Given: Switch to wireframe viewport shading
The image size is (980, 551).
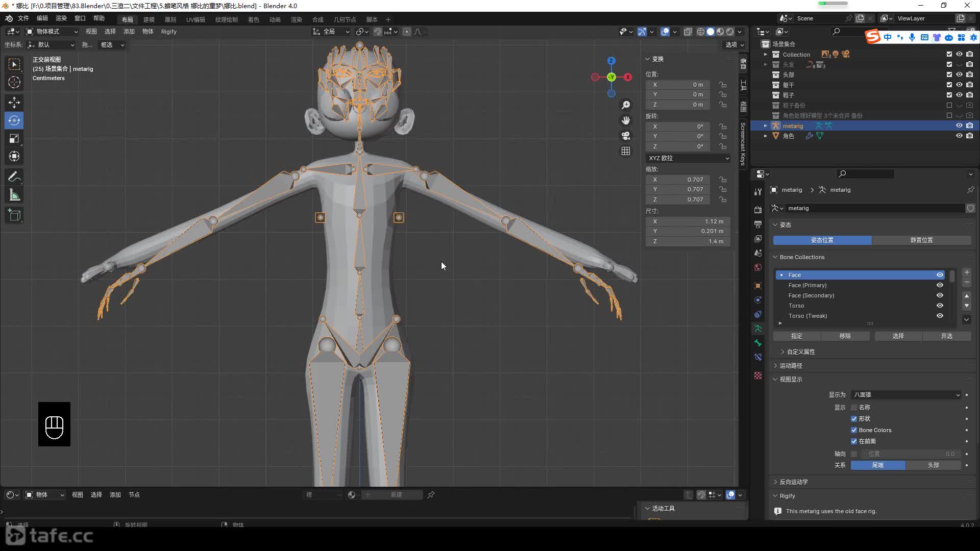Looking at the screenshot, I should click(701, 32).
